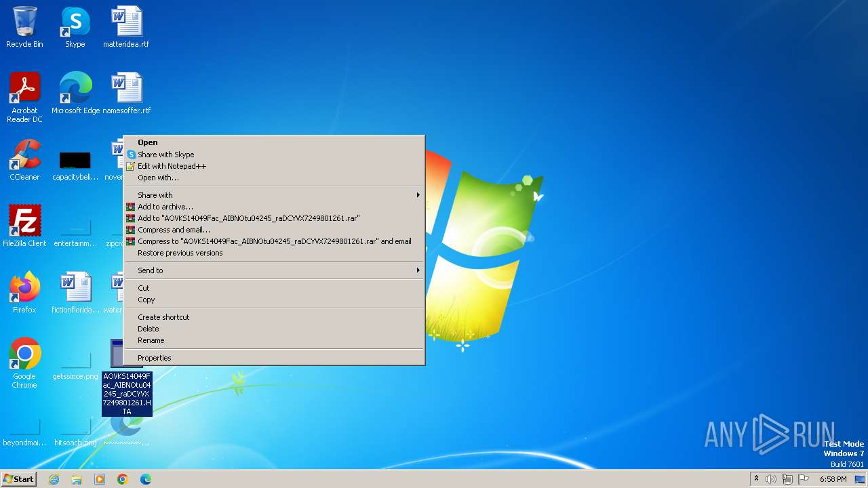Screen dimensions: 868x488
Task: Choose Create shortcut entry
Action: (274, 317)
